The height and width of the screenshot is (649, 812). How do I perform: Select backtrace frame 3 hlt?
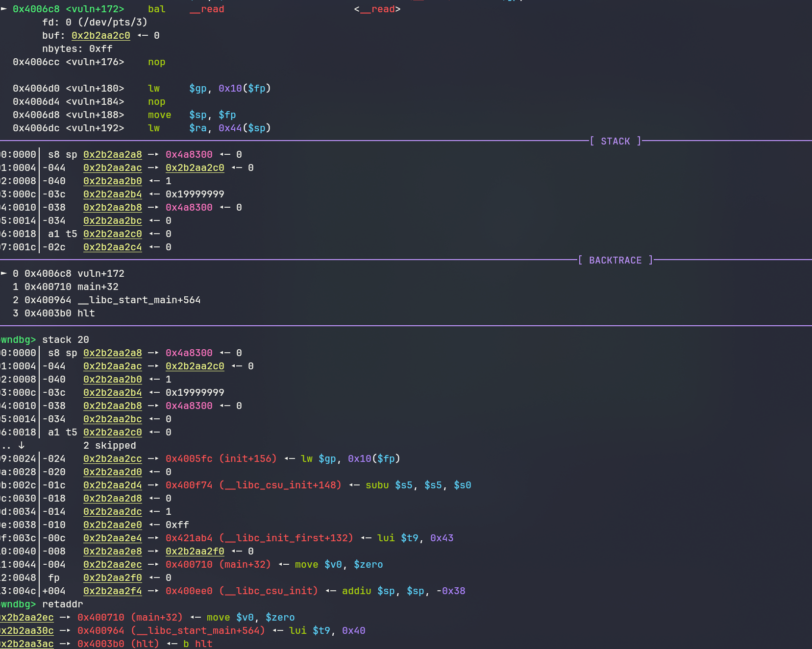click(54, 313)
